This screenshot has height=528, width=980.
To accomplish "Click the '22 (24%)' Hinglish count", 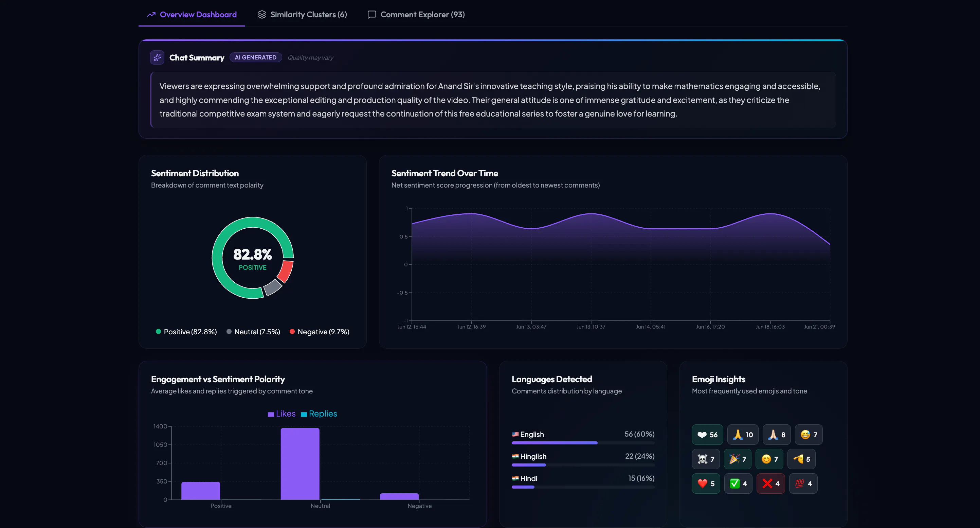I will pos(640,456).
